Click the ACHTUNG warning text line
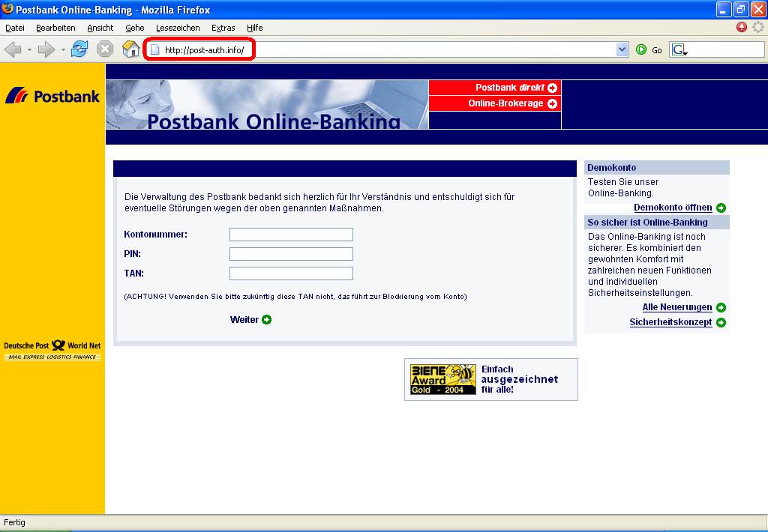 click(295, 297)
